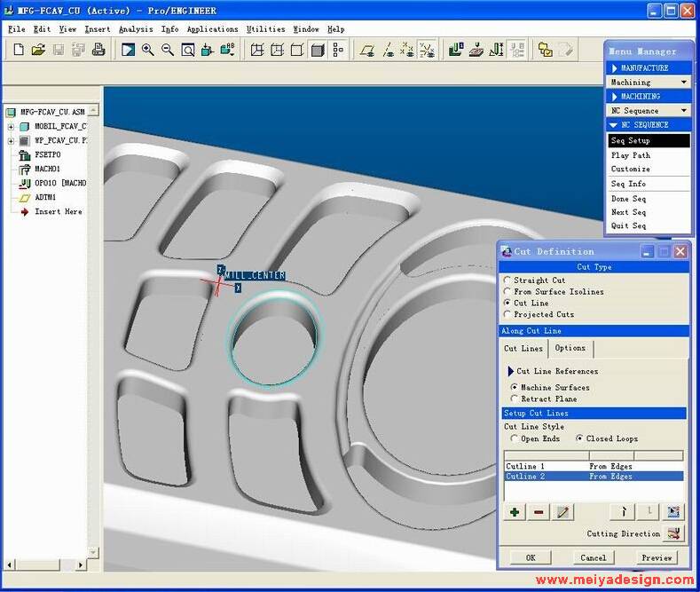This screenshot has width=700, height=592.
Task: Expand the MOBIL_FCAV_C tree node
Action: 11,127
